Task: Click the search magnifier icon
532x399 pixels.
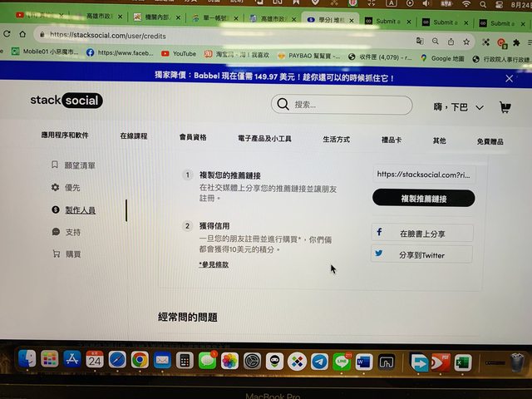Action: click(x=283, y=105)
